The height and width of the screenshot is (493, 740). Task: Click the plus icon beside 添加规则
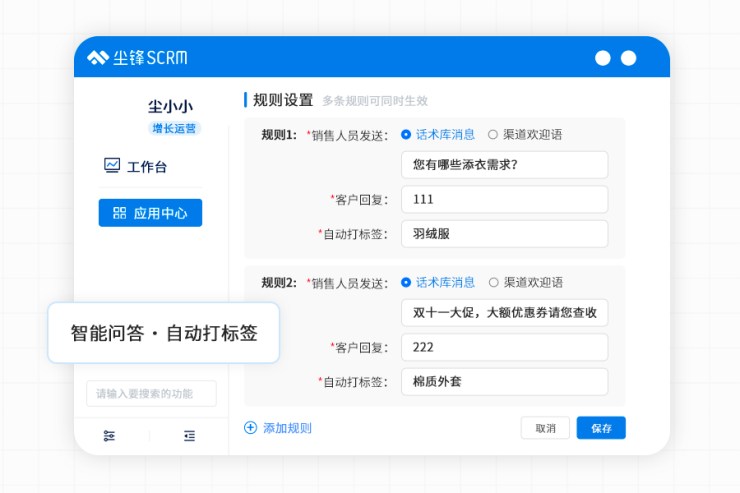click(251, 428)
